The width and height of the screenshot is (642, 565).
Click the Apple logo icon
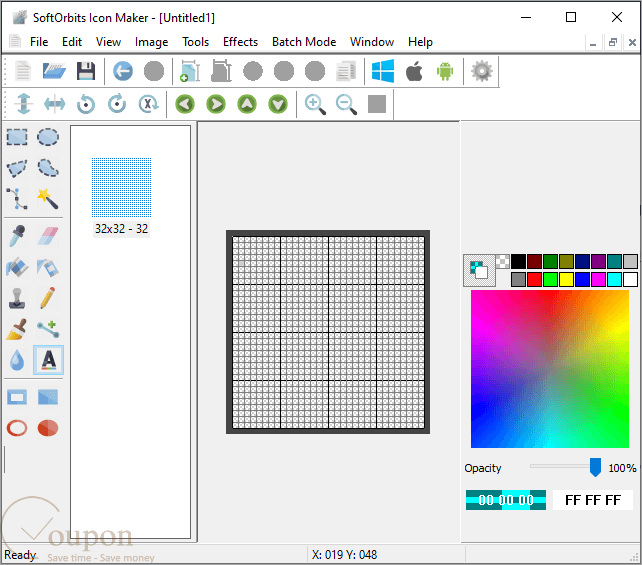414,71
